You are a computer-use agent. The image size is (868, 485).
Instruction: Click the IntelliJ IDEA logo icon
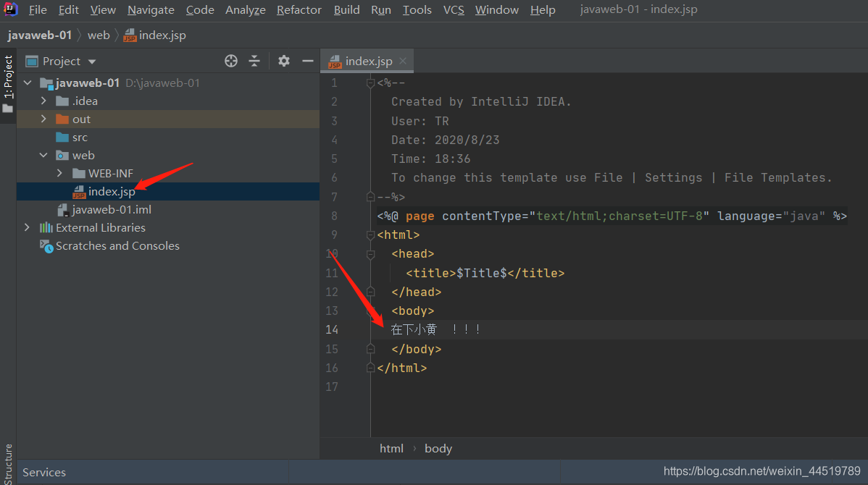pos(11,9)
